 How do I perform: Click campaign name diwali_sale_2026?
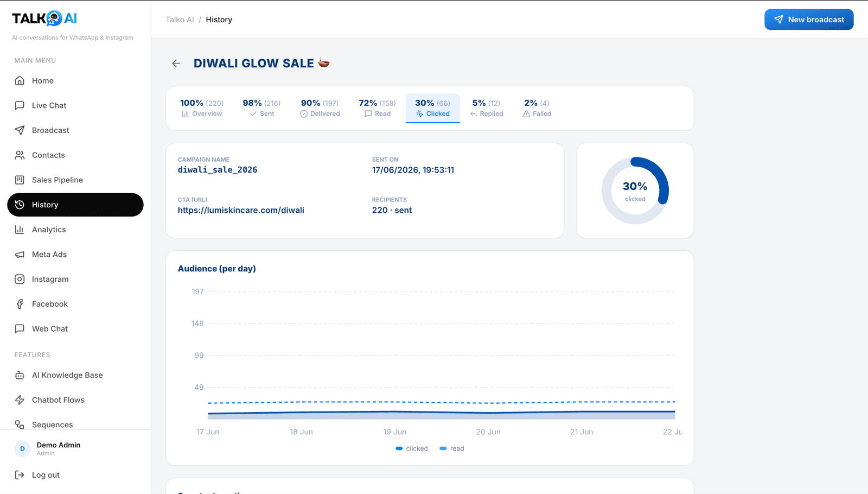tap(218, 170)
